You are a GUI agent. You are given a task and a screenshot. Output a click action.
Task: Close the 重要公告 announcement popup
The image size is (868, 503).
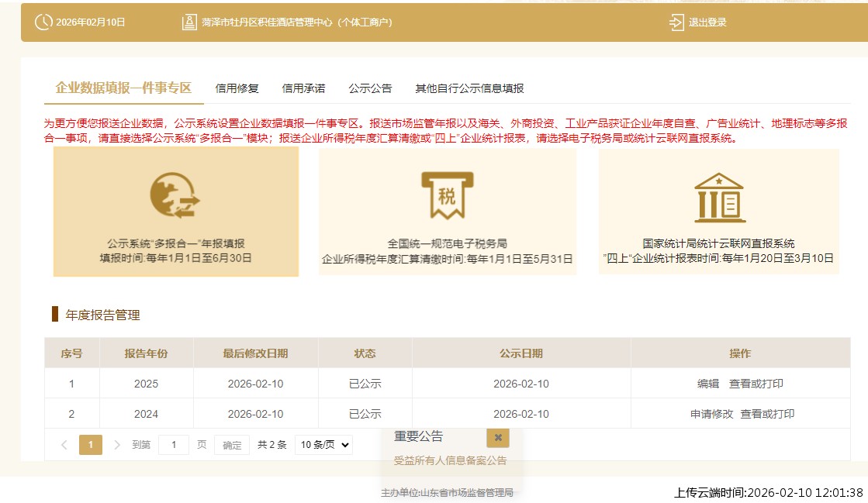[497, 437]
